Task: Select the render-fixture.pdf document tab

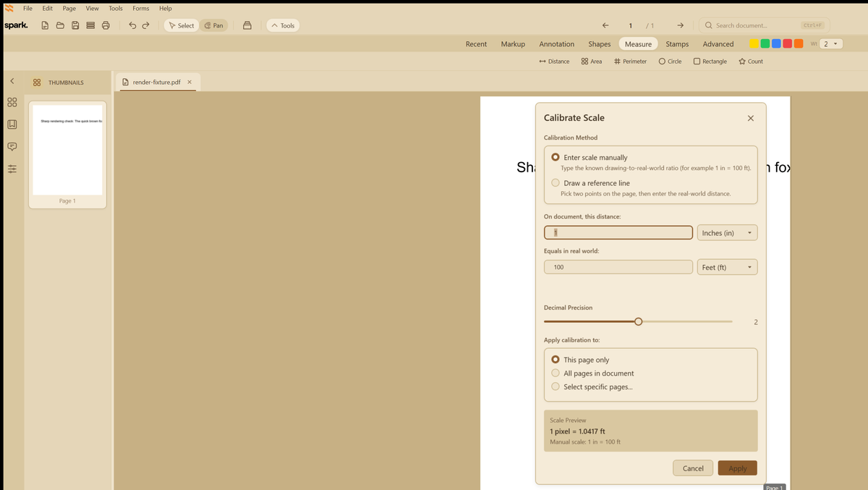Action: 157,82
